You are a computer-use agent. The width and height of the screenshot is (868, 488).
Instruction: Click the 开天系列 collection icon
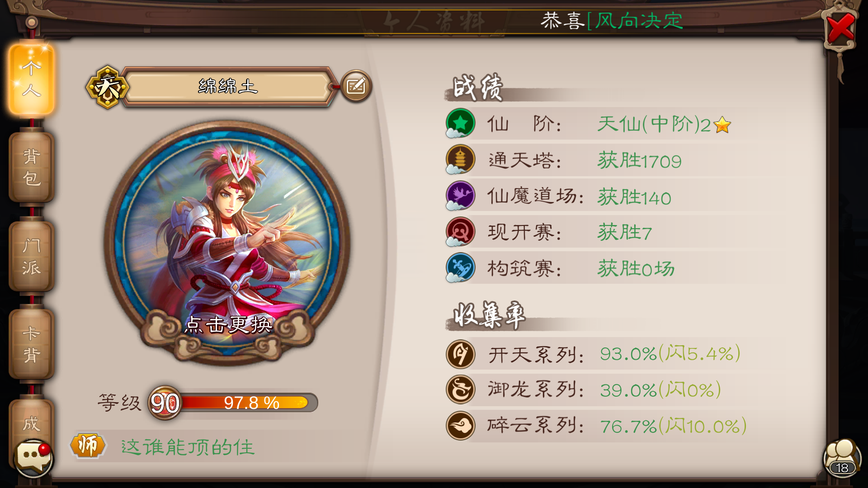click(460, 354)
